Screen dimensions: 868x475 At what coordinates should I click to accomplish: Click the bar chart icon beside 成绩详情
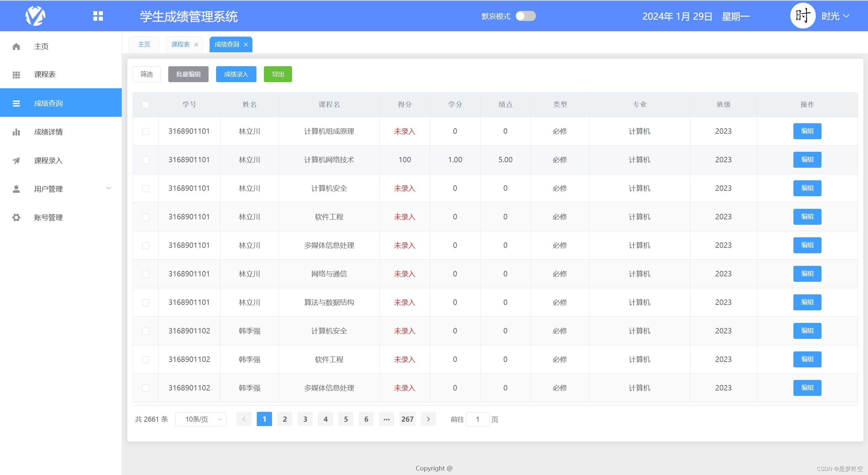pyautogui.click(x=16, y=132)
